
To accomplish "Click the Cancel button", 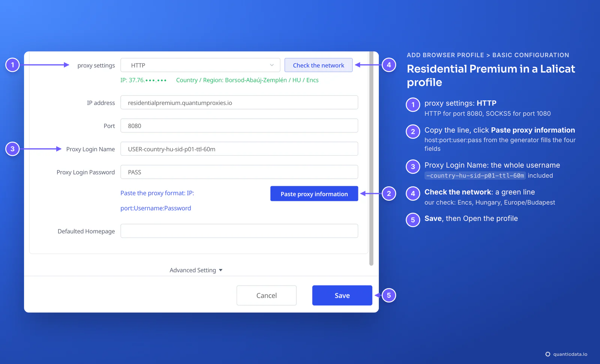I will tap(267, 295).
